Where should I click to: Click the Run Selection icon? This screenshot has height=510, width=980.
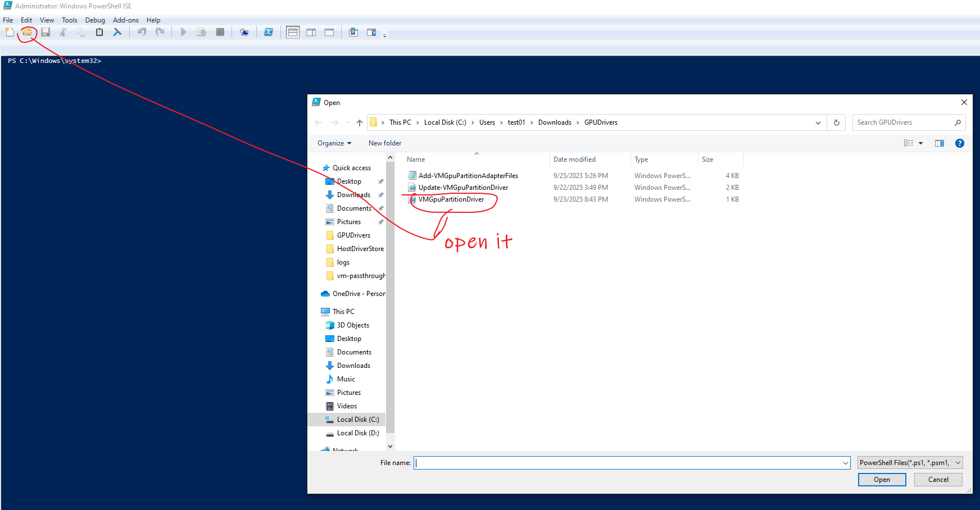(202, 32)
